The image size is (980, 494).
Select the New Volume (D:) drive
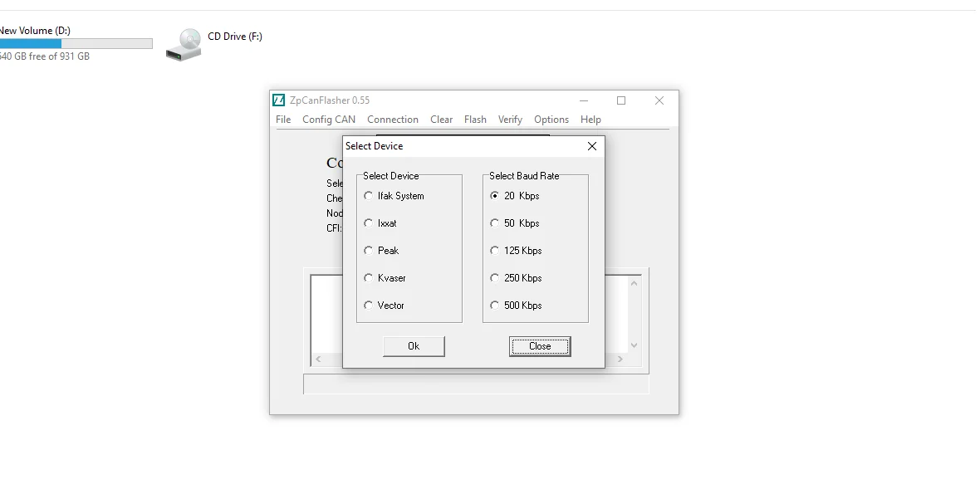75,43
